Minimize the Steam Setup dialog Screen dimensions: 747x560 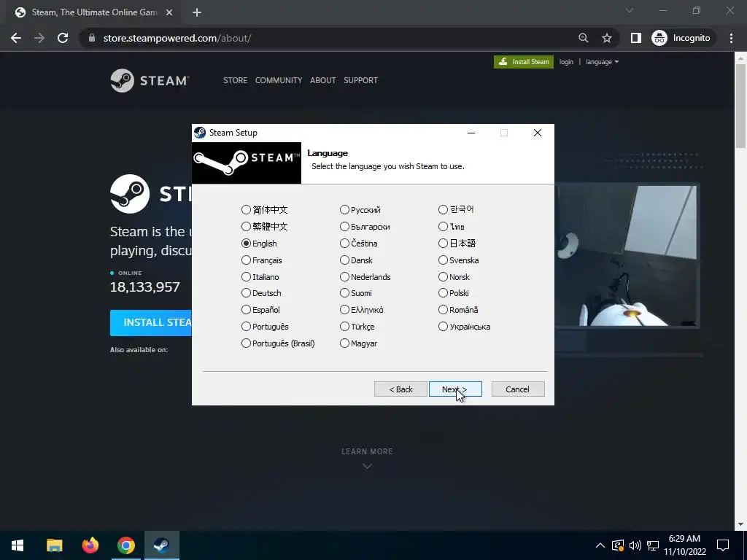tap(471, 133)
